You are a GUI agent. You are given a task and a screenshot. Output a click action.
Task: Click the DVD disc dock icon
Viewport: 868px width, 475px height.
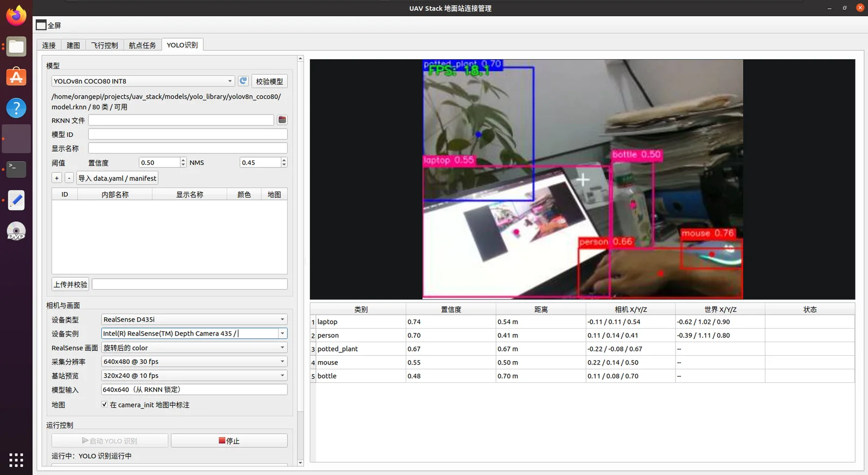tap(16, 232)
